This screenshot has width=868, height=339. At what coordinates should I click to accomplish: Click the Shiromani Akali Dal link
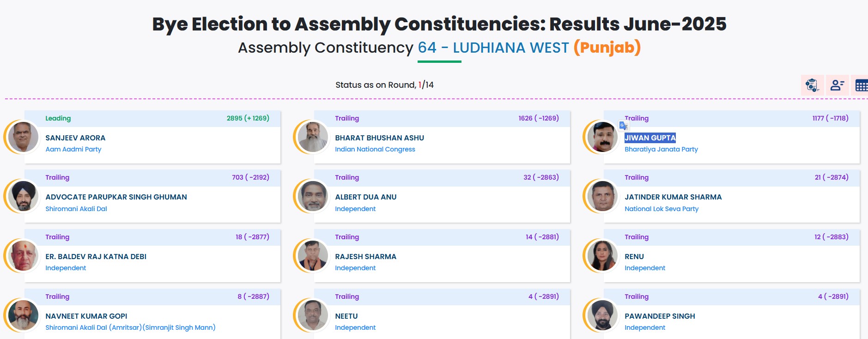76,208
